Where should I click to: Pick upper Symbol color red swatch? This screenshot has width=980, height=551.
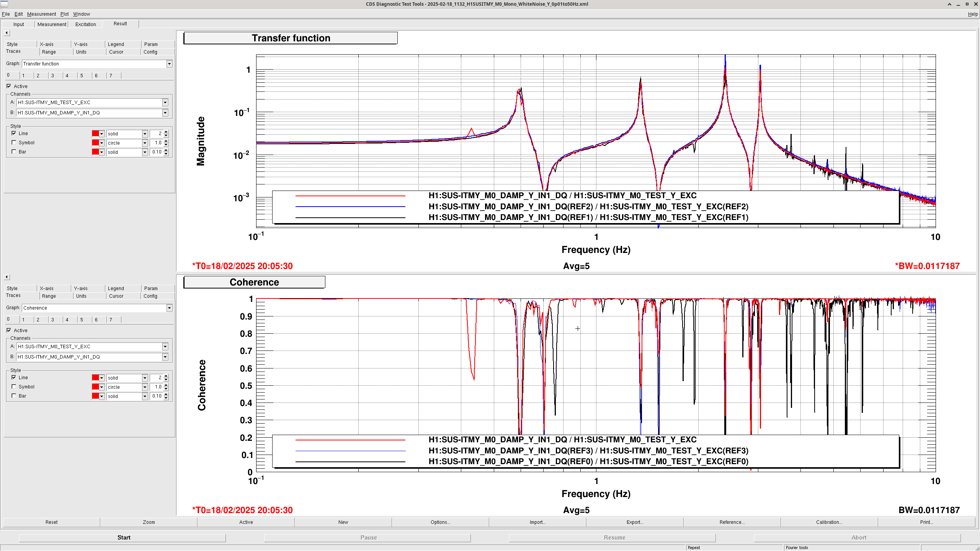[x=95, y=143]
